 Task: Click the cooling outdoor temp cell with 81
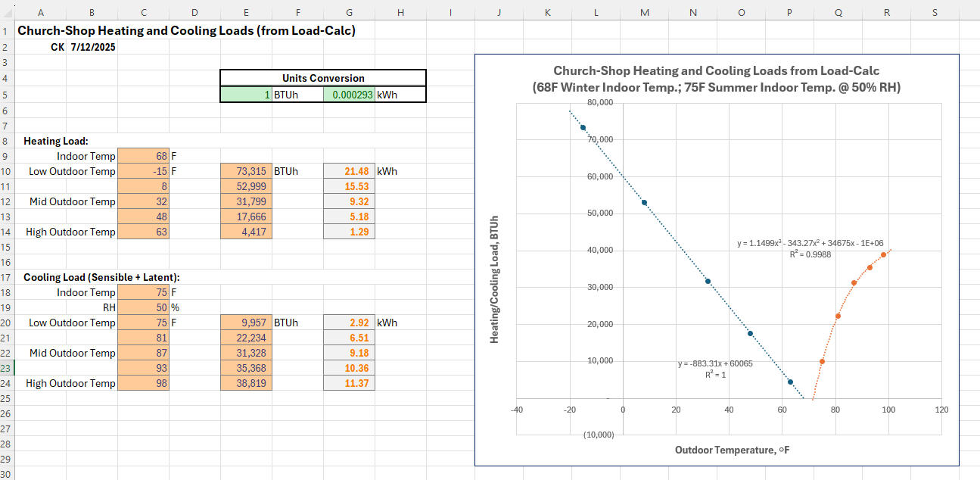tap(144, 338)
